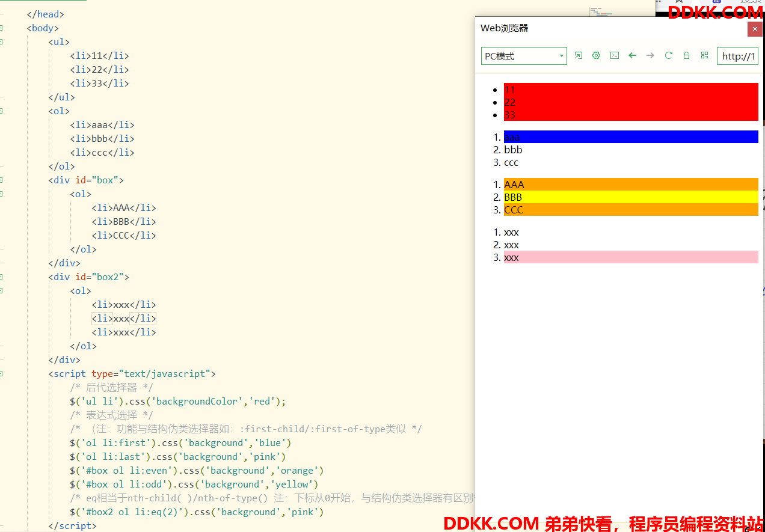765x532 pixels.
Task: Refresh the Web browser preview
Action: (668, 56)
